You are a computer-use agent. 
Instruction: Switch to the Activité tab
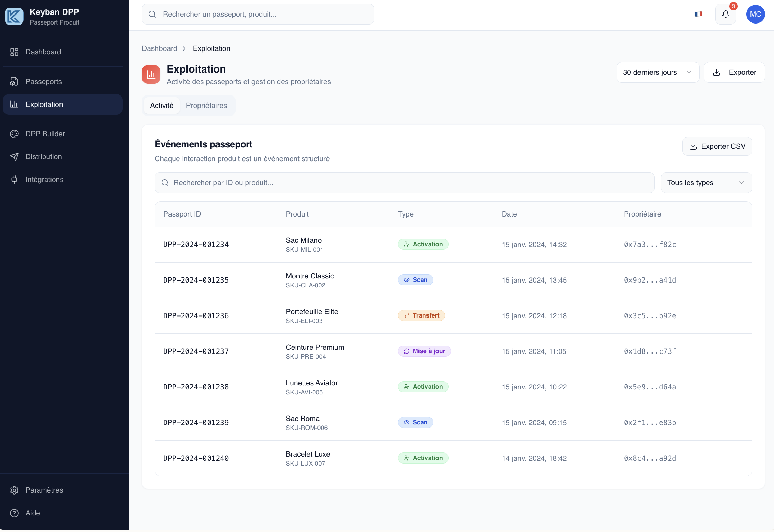point(162,106)
